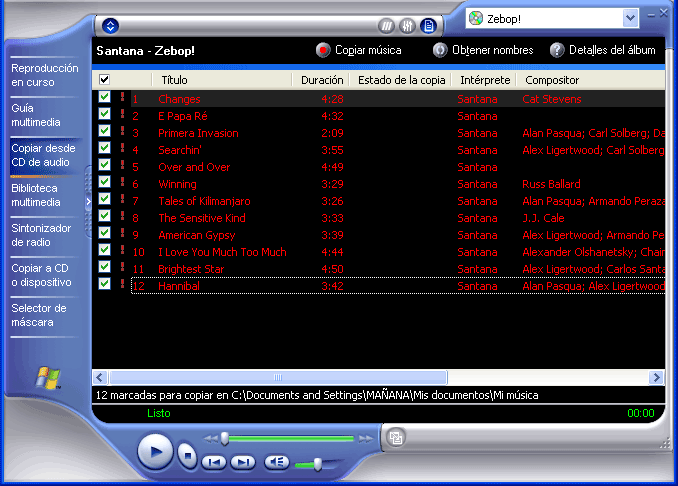Viewport: 678px width, 486px height.
Task: Toggle menu bar auto-hide round button
Action: [110, 26]
